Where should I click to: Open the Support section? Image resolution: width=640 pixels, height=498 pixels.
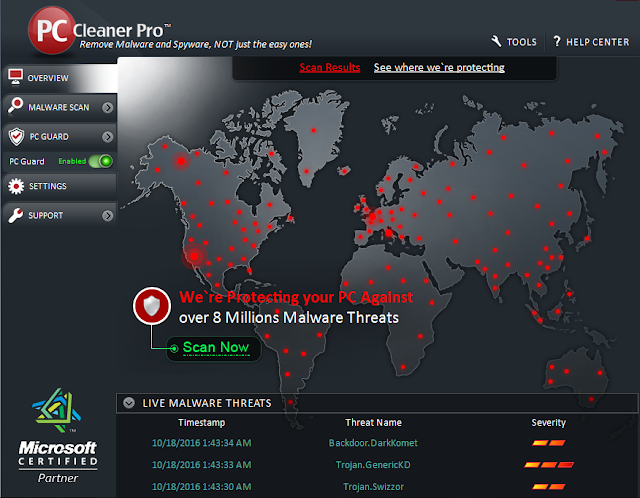(x=60, y=215)
